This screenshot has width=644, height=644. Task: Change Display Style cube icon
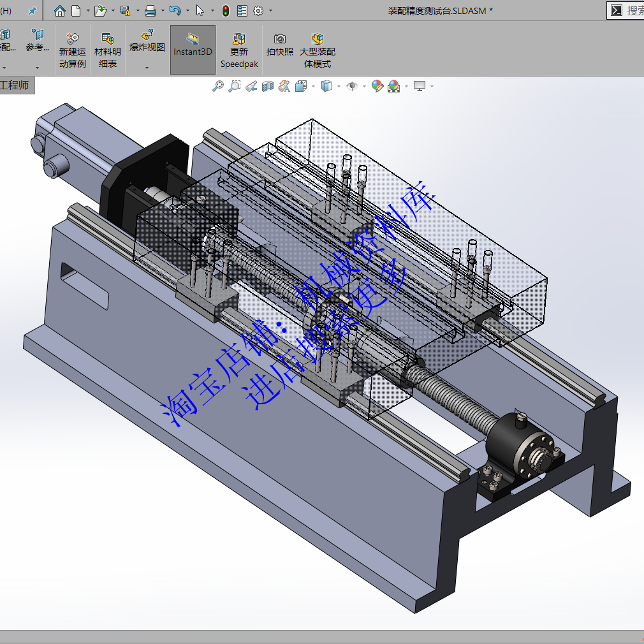point(326,86)
